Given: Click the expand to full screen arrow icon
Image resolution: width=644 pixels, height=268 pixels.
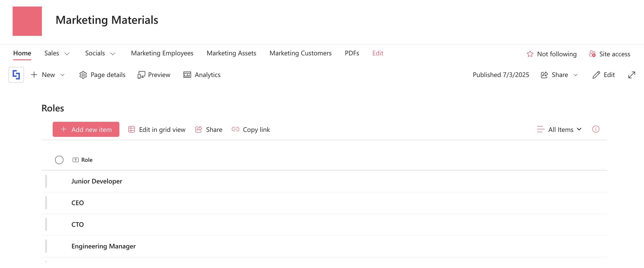Looking at the screenshot, I should coord(632,75).
